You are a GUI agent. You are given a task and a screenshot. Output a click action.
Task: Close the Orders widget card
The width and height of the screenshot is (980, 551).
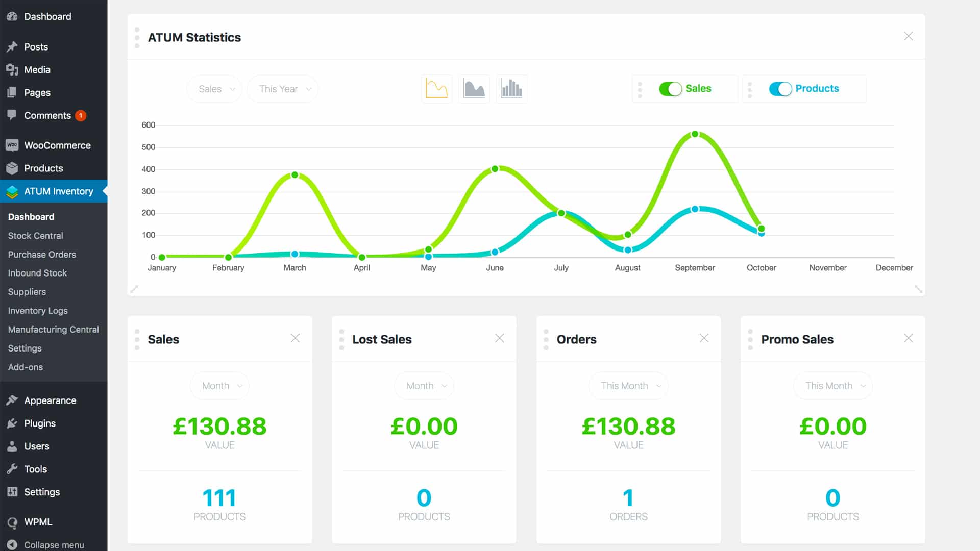click(x=704, y=338)
